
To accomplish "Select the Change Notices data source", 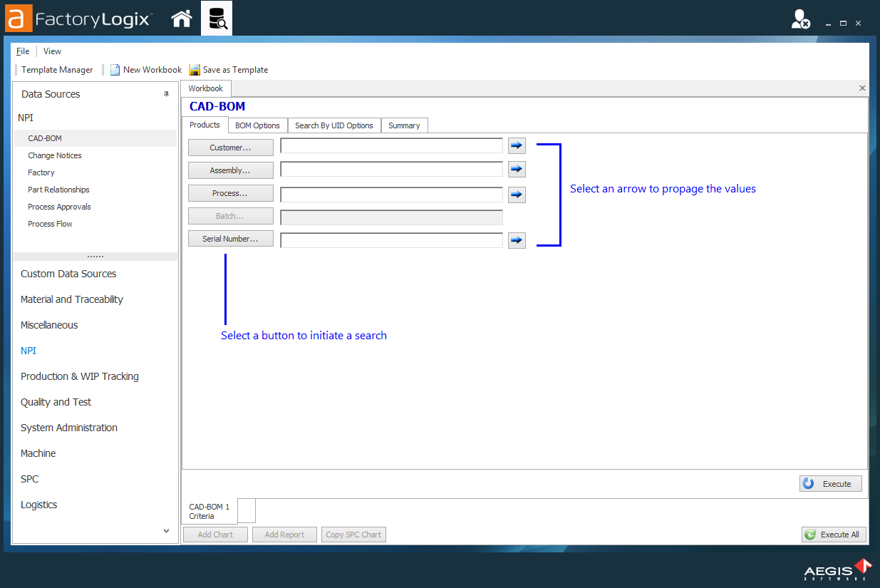I will point(54,155).
